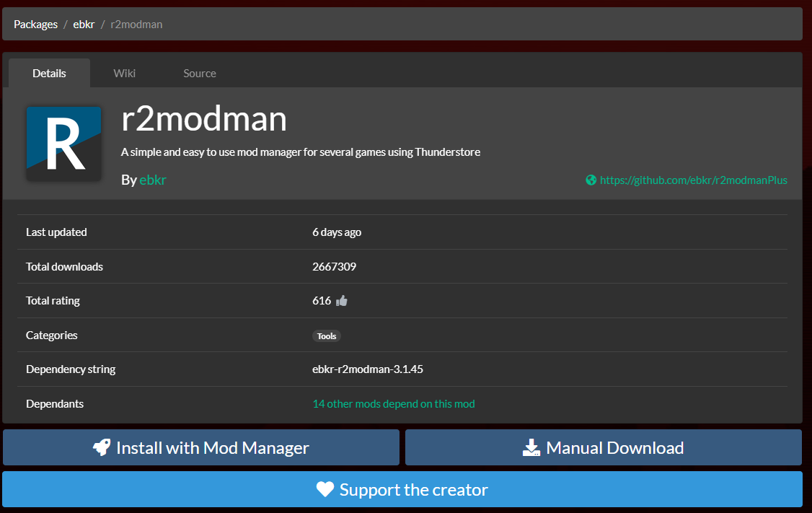The width and height of the screenshot is (812, 513).
Task: Click the 'Dependency string' label
Action: (71, 369)
